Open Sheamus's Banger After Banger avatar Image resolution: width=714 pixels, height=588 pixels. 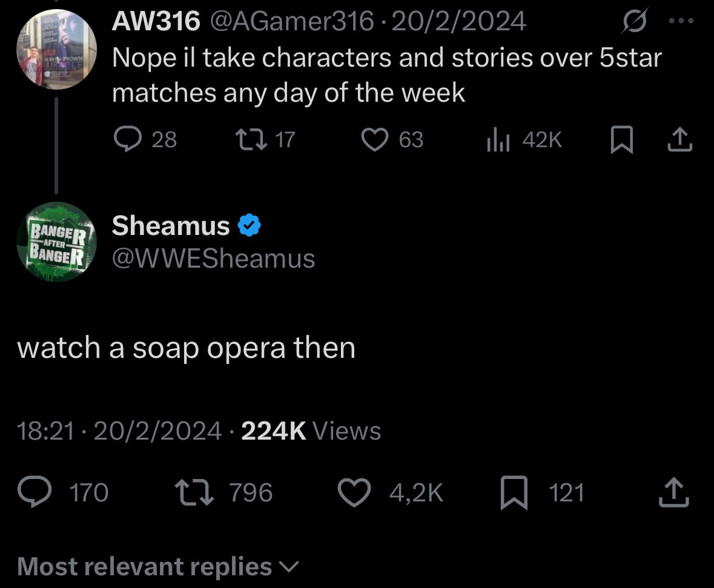[57, 242]
